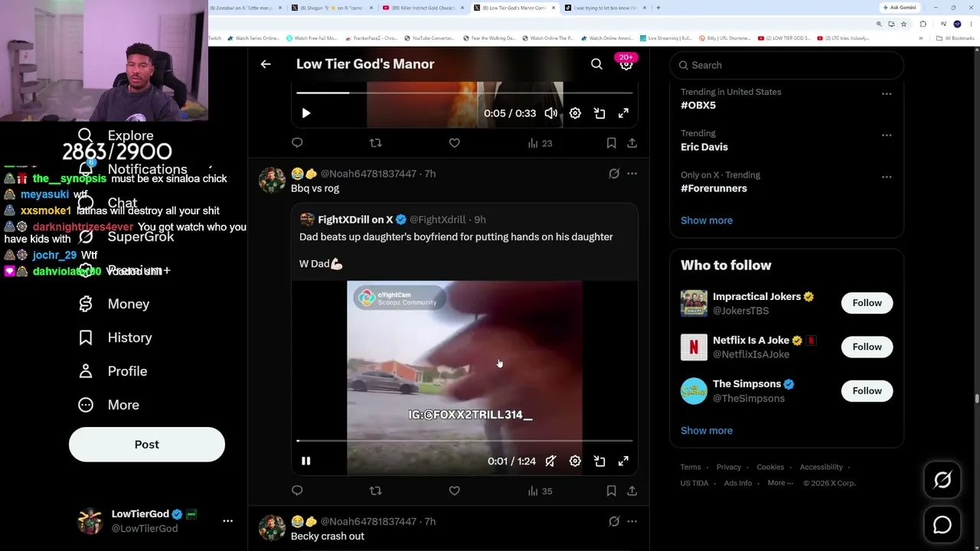Share the post with 35 views

(632, 491)
